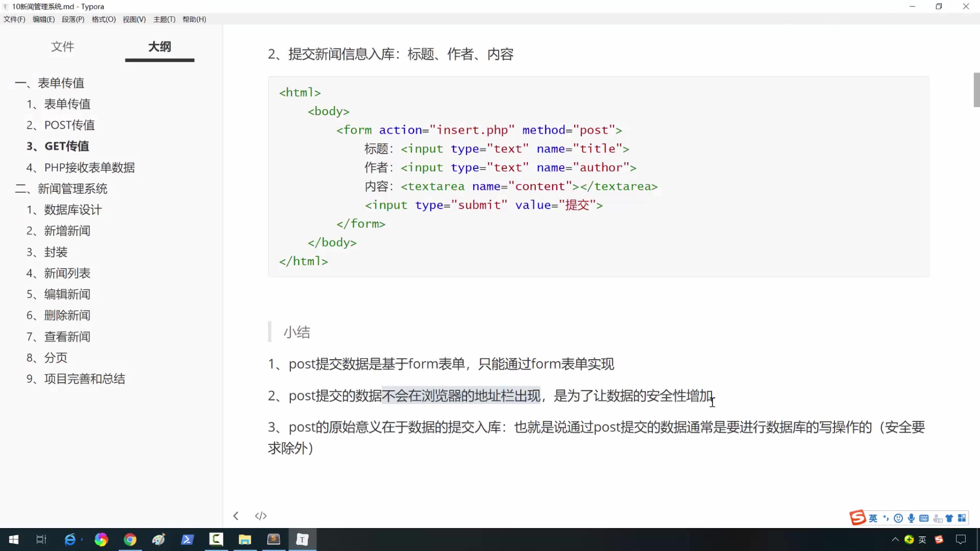Expand hidden icons chevron in system tray
Screen dimensions: 980x551
coord(896,539)
